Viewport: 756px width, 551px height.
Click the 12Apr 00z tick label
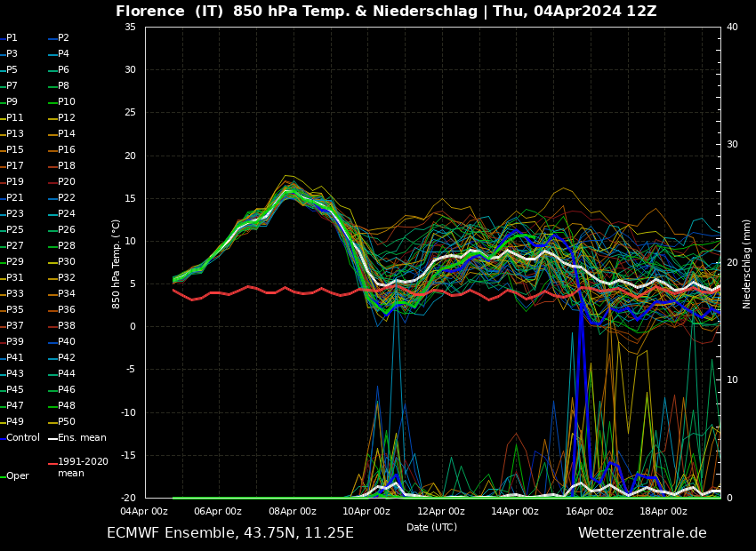click(441, 511)
